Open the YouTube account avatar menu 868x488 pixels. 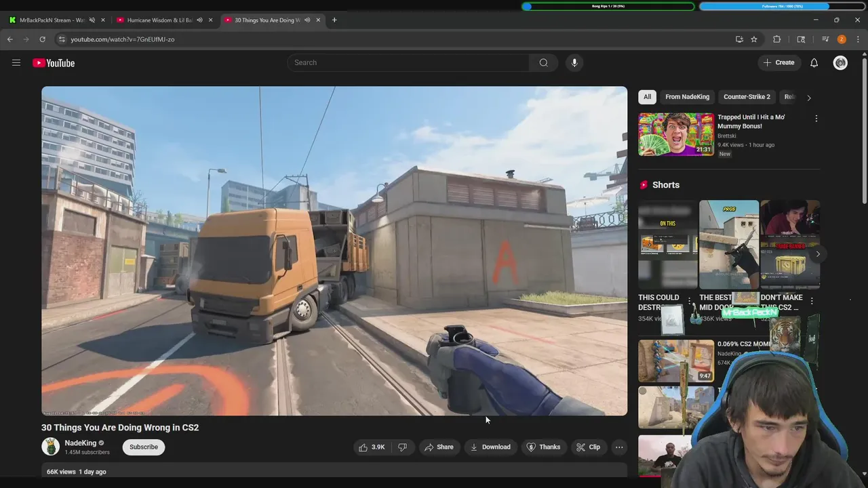click(x=840, y=63)
